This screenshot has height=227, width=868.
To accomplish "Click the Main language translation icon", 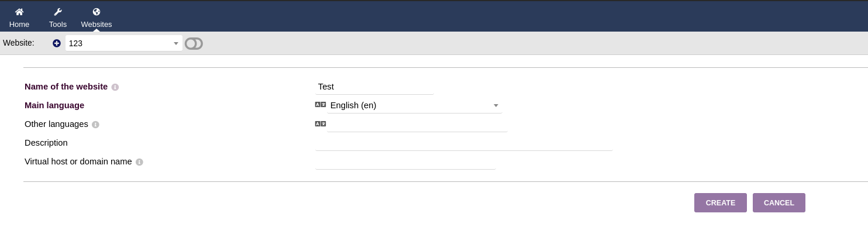I will tap(321, 105).
